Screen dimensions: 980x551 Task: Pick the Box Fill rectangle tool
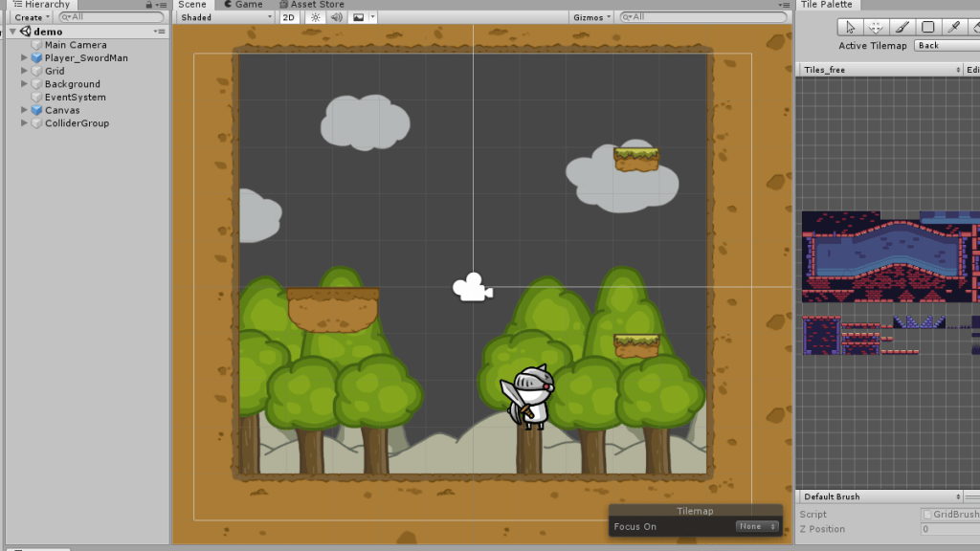click(927, 28)
